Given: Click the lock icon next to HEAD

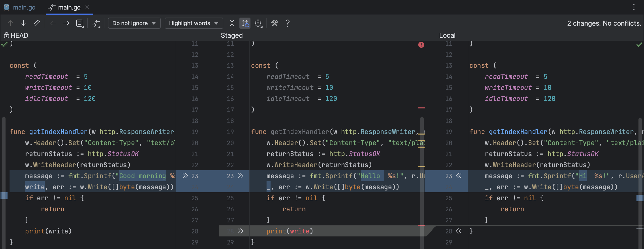Looking at the screenshot, I should pyautogui.click(x=6, y=35).
